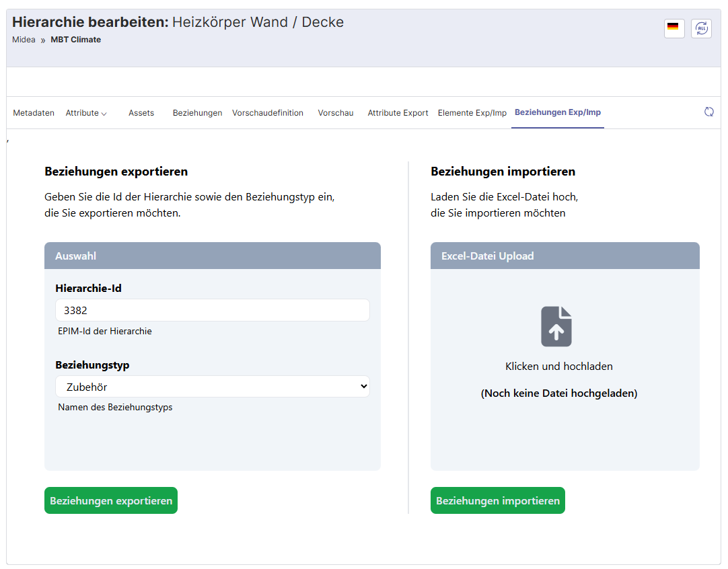Click the 'Beziehungen exportieren' section heading
Viewport: 728px width, 569px height.
116,172
